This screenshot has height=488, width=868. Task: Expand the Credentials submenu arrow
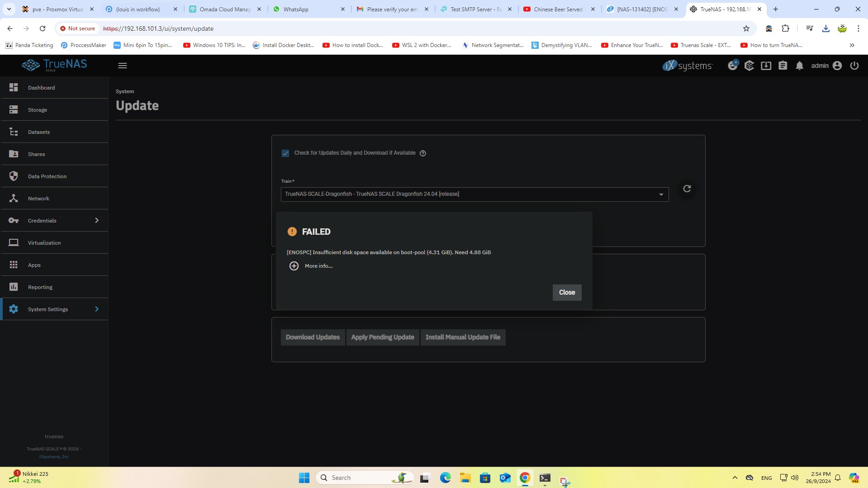coord(96,221)
